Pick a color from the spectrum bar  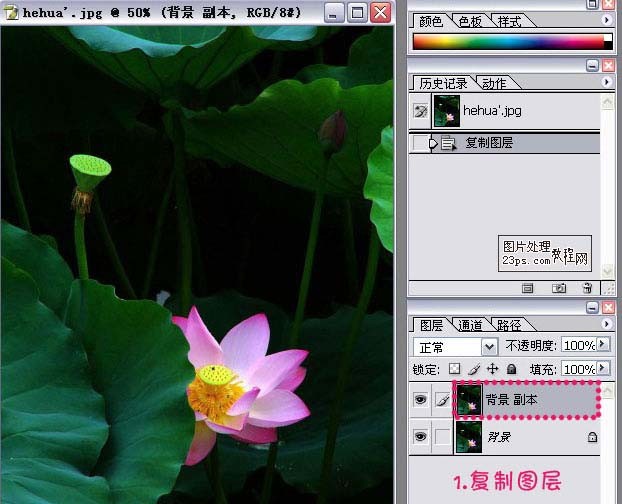point(511,41)
